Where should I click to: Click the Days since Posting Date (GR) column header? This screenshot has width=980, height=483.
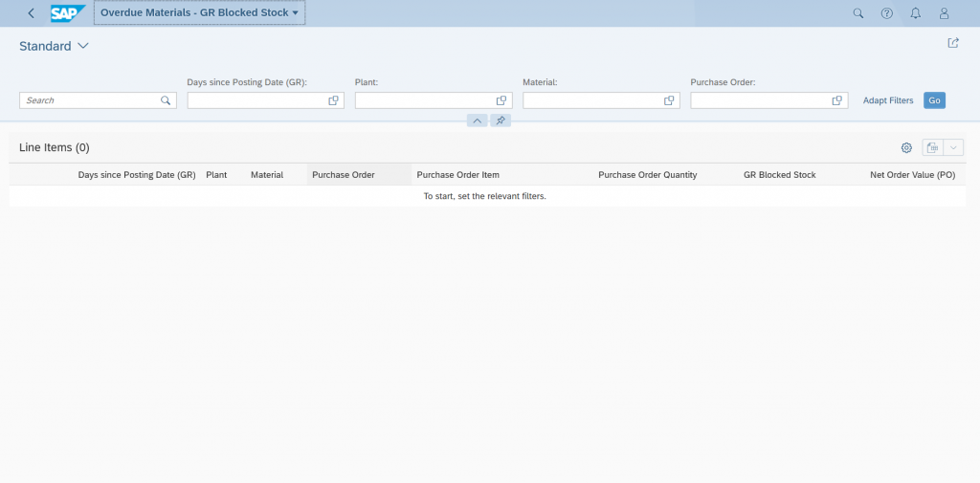137,175
